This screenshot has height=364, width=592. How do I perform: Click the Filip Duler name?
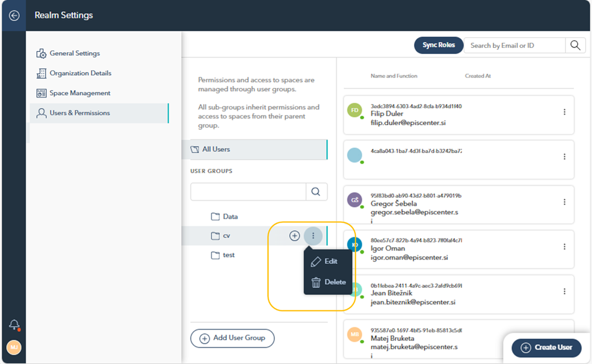pyautogui.click(x=387, y=114)
